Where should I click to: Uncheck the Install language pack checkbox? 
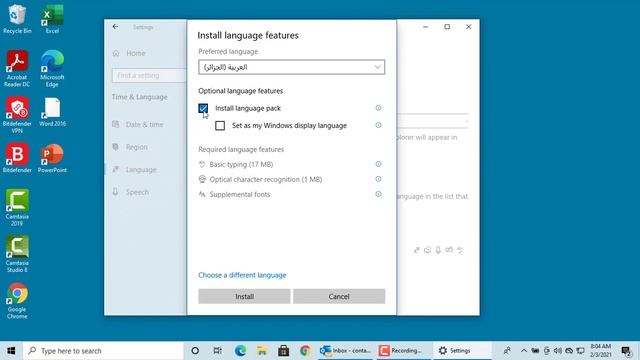tap(203, 108)
